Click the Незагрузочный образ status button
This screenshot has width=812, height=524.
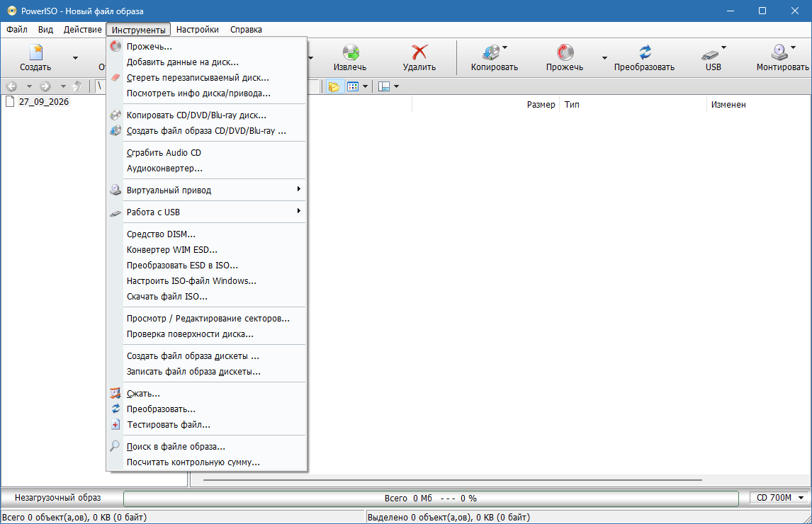(58, 498)
